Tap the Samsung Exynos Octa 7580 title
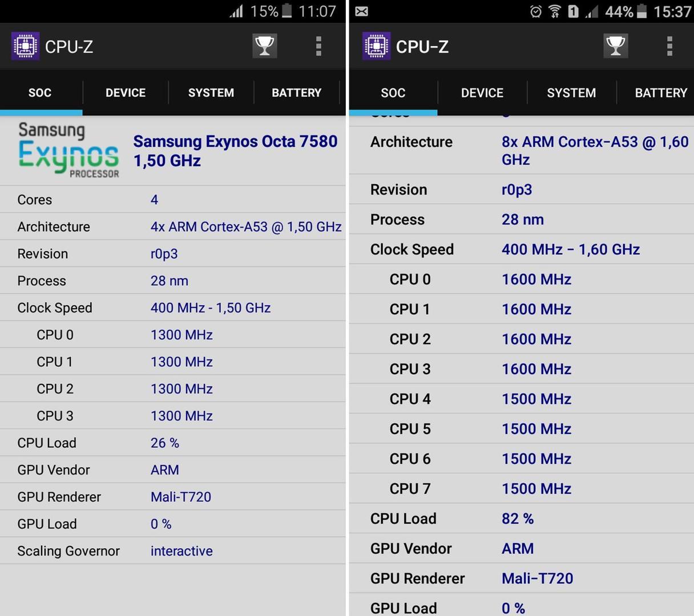 tap(235, 151)
